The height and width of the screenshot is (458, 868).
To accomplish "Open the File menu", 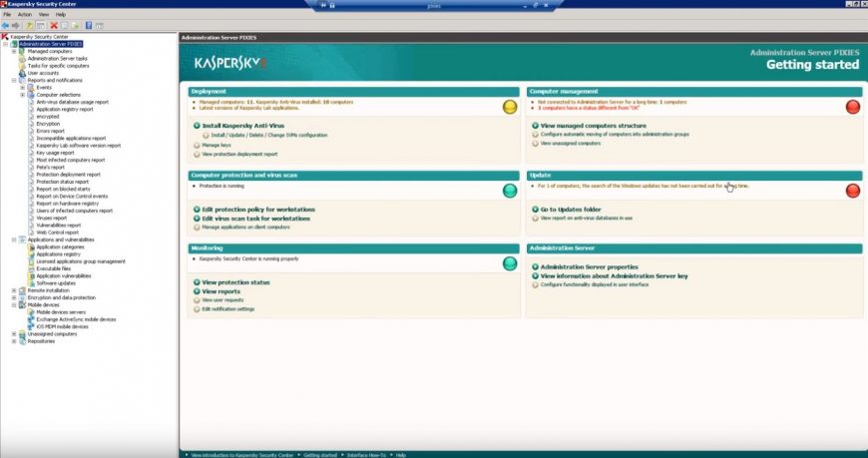I will pyautogui.click(x=7, y=14).
